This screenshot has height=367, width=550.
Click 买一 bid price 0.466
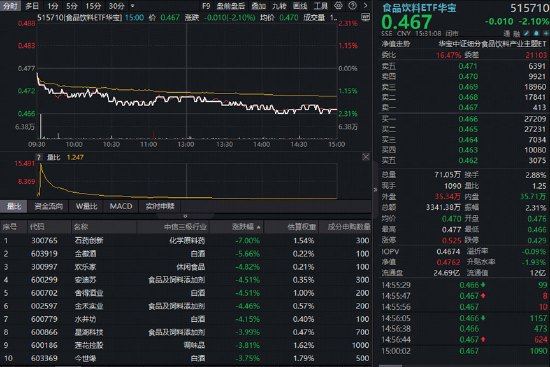[x=468, y=119]
